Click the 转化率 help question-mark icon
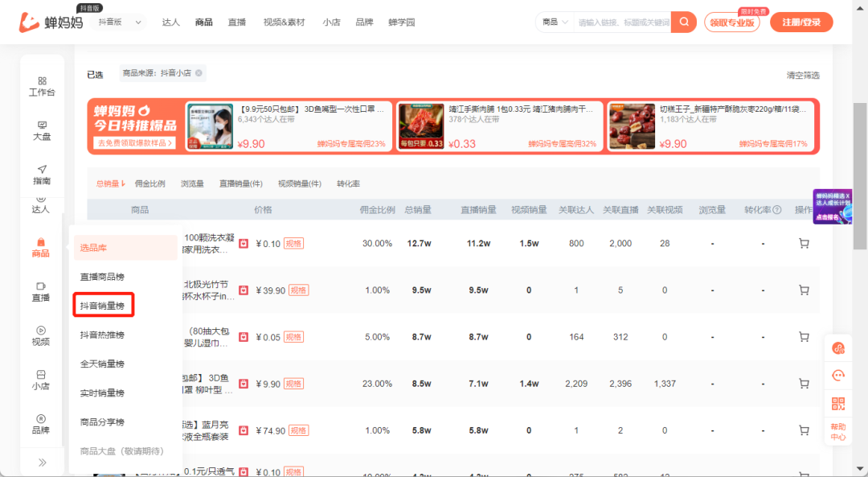868x477 pixels. click(777, 210)
